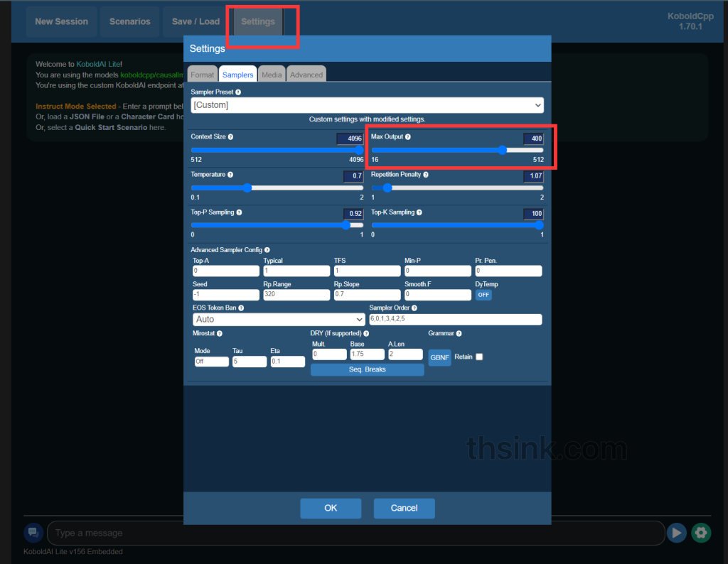
Task: Open the GBNF grammar button
Action: pos(439,357)
